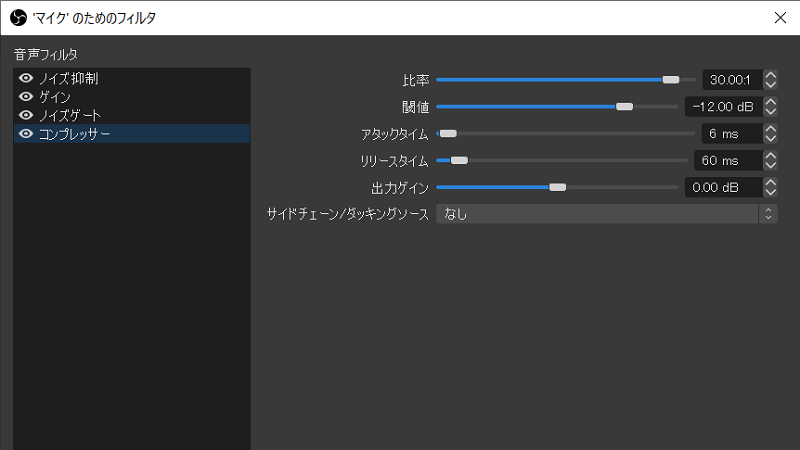
Task: Click the 0.00 dB output gain field
Action: (x=724, y=187)
